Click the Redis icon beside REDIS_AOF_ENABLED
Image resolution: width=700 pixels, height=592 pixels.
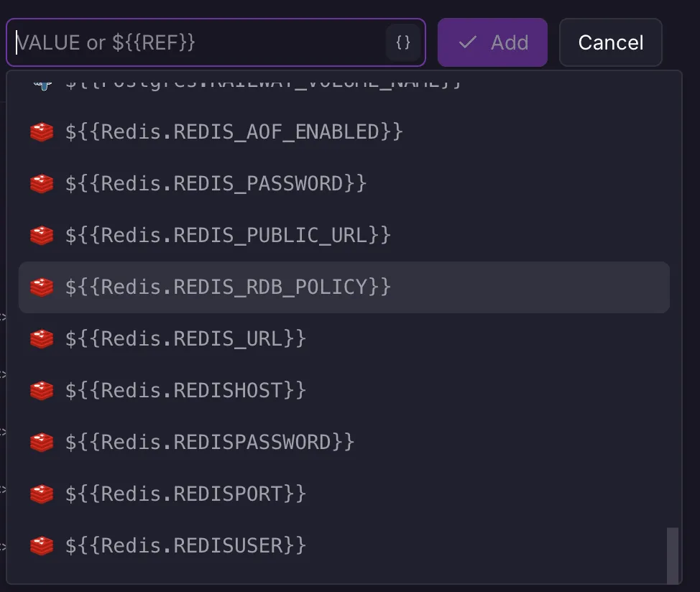tap(42, 132)
